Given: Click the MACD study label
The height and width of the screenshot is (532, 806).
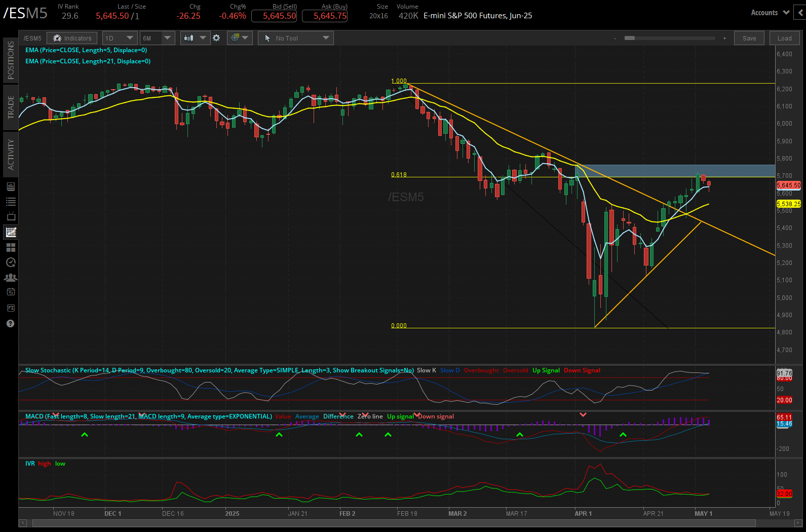Looking at the screenshot, I should pos(148,416).
